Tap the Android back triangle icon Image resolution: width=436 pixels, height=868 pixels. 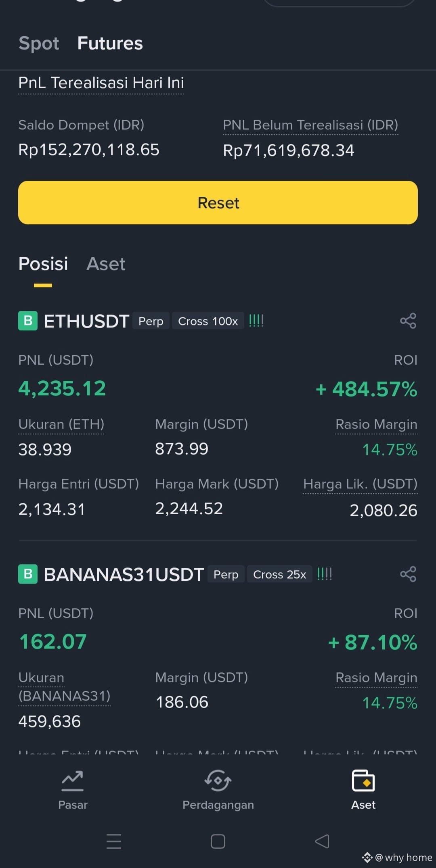pos(322,841)
